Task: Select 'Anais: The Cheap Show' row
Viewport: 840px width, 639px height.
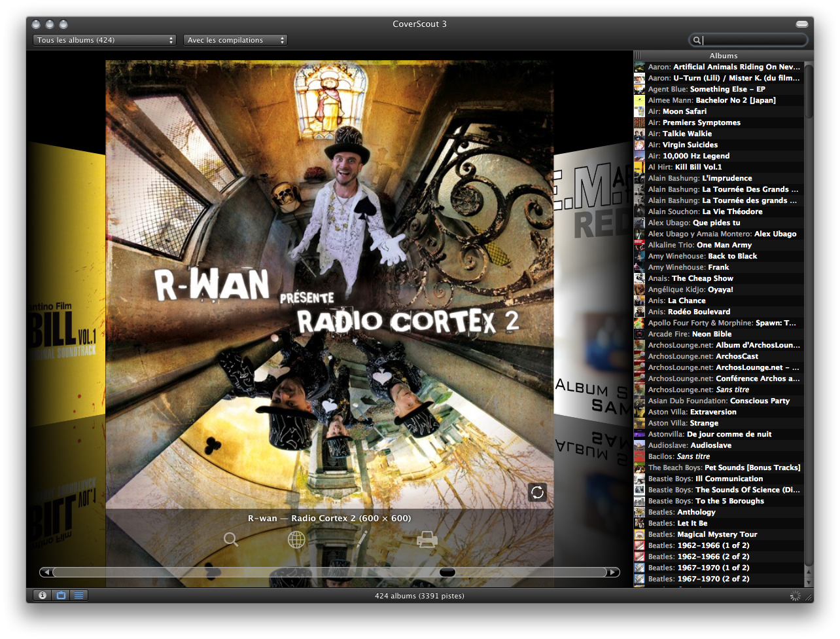Action: [718, 278]
